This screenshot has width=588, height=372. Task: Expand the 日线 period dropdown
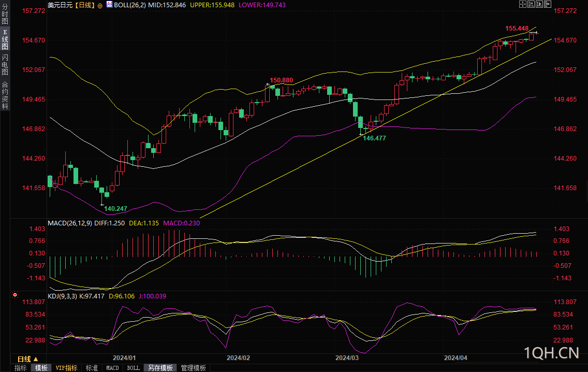28,359
